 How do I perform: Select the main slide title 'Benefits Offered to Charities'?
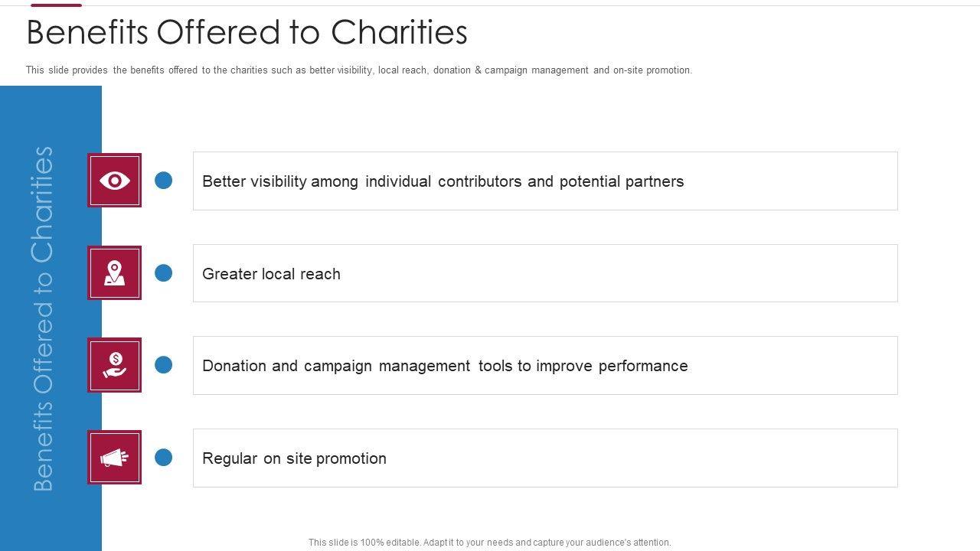pos(247,33)
